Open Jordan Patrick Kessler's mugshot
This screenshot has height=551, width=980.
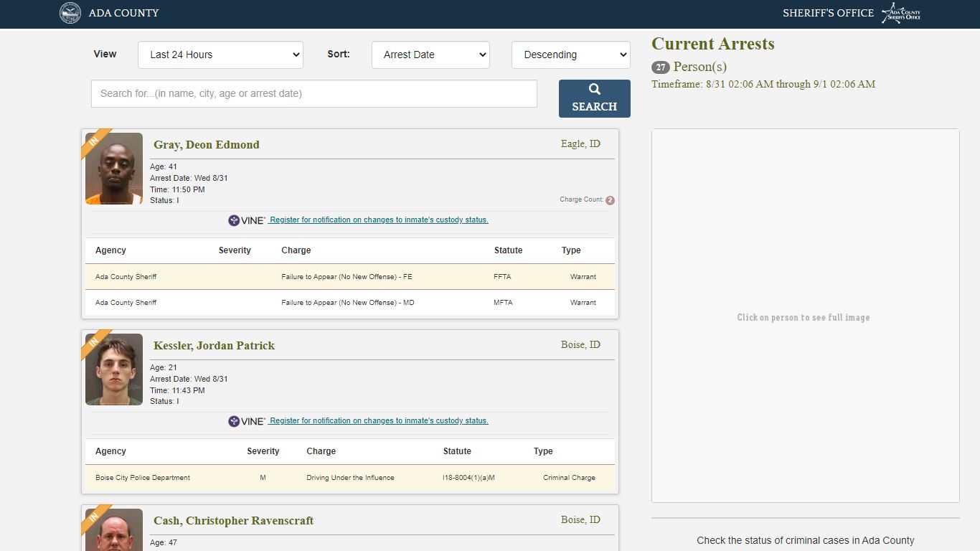[114, 369]
